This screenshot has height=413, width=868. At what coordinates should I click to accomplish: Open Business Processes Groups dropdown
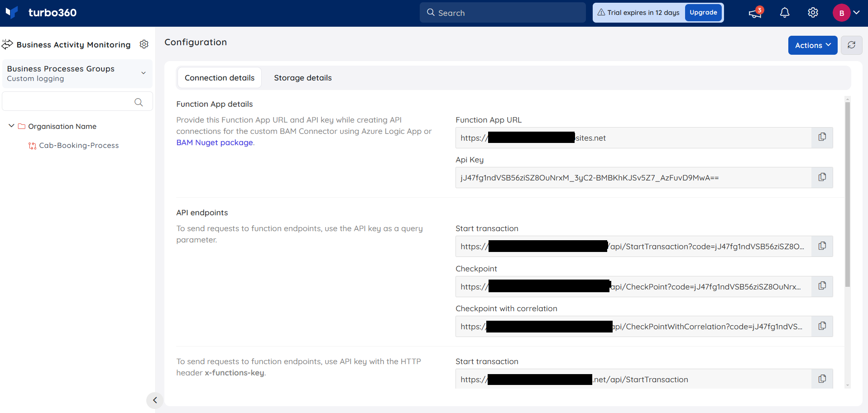click(x=77, y=73)
